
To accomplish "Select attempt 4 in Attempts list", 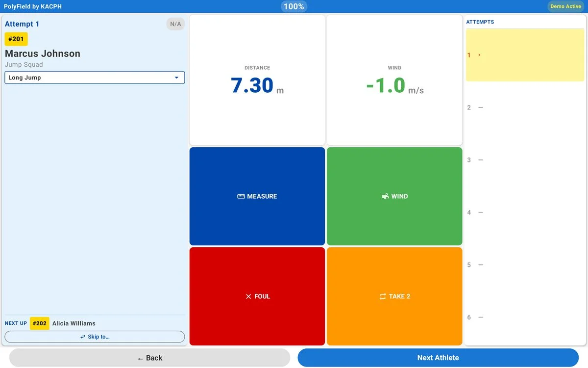I will [525, 212].
